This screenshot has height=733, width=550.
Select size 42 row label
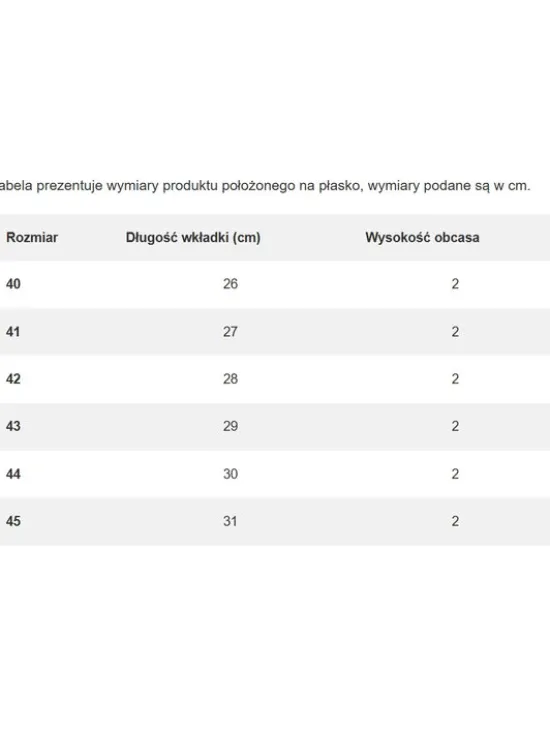coord(13,379)
